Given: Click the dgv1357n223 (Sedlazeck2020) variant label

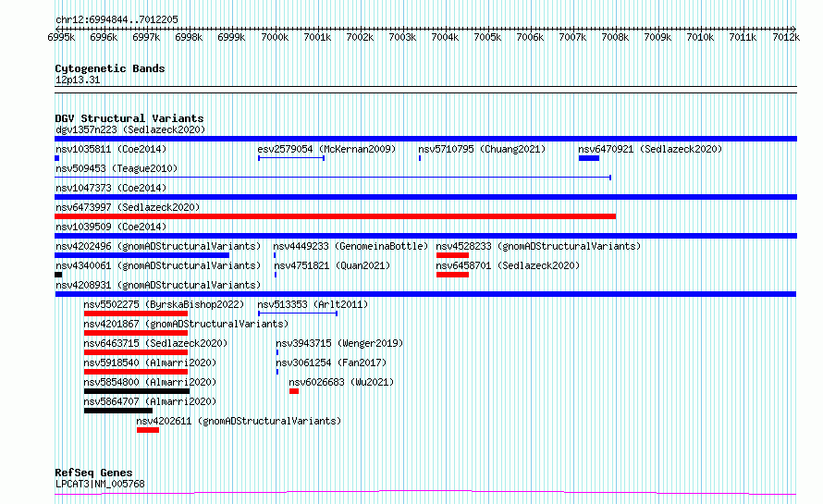Looking at the screenshot, I should tap(130, 129).
